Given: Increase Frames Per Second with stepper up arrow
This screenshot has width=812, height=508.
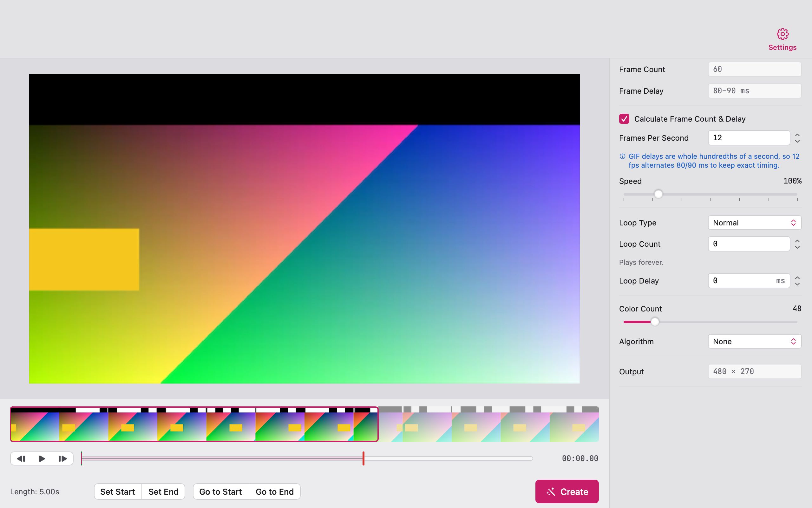Looking at the screenshot, I should pos(798,135).
